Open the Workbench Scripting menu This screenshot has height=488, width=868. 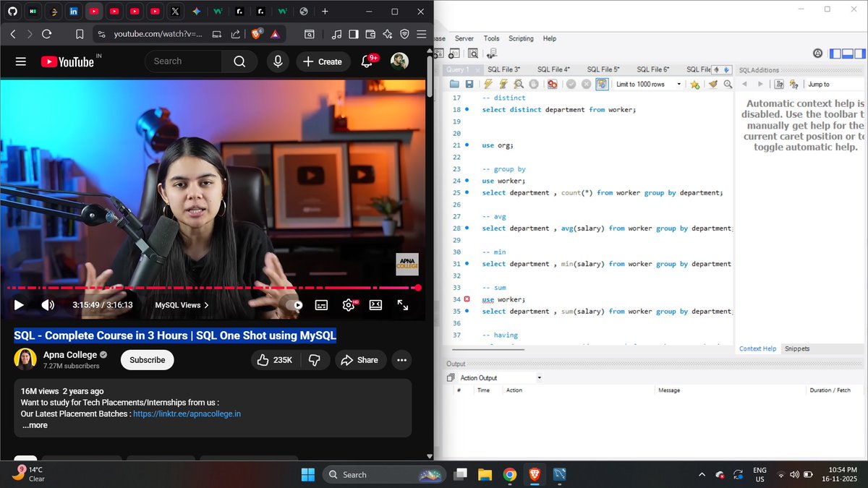click(521, 38)
